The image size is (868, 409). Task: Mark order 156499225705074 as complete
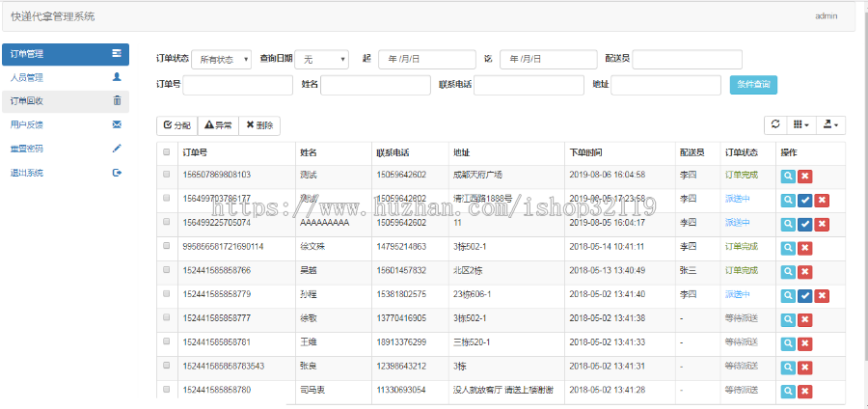click(805, 224)
